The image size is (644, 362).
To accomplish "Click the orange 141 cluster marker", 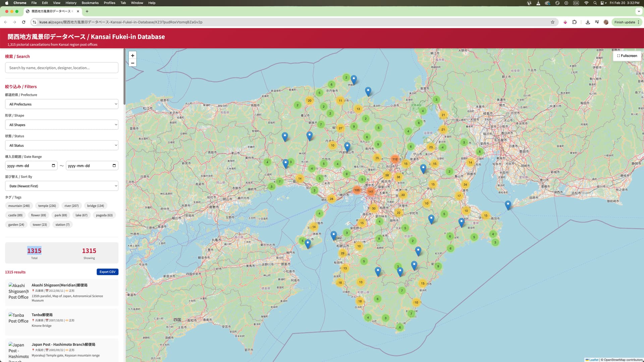I will tap(370, 192).
